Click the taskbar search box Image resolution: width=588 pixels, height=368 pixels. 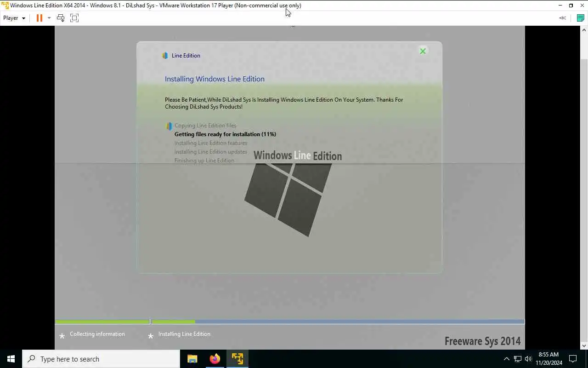101,359
